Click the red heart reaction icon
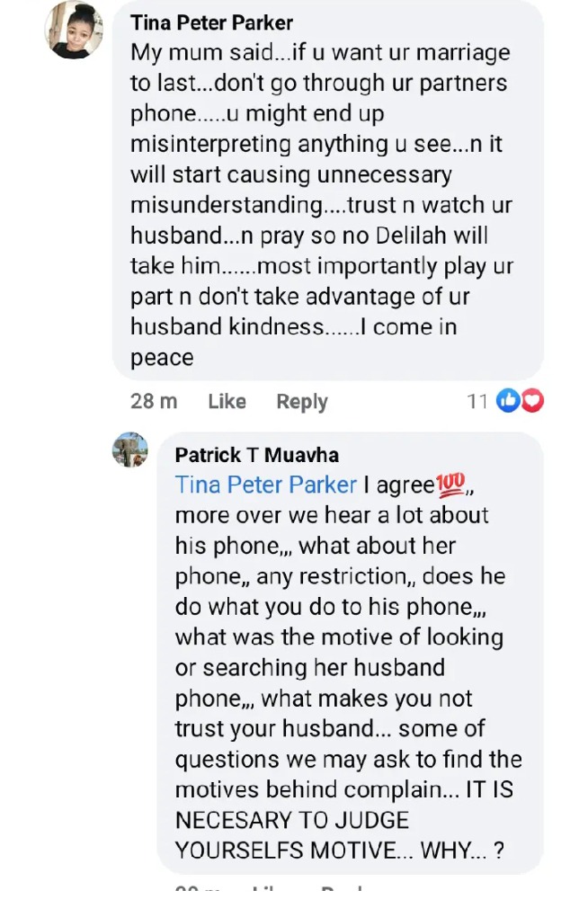Viewport: 588px width, 899px height. click(532, 401)
